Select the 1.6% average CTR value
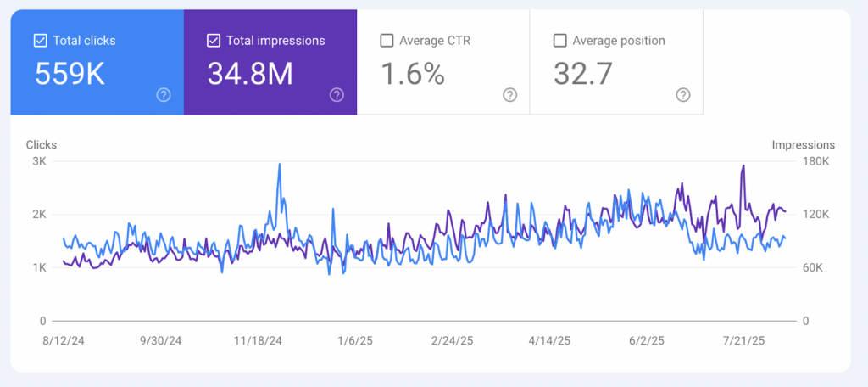868x387 pixels. tap(413, 75)
